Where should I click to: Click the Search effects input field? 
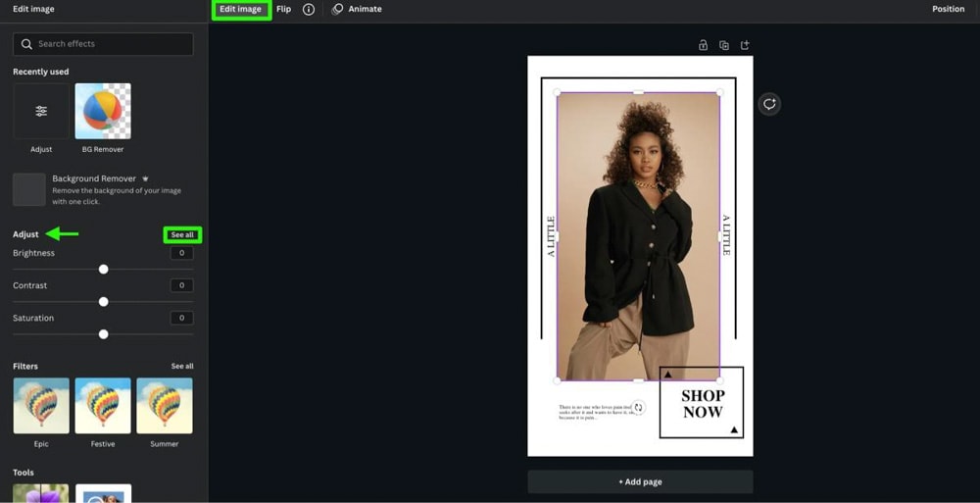click(x=103, y=44)
